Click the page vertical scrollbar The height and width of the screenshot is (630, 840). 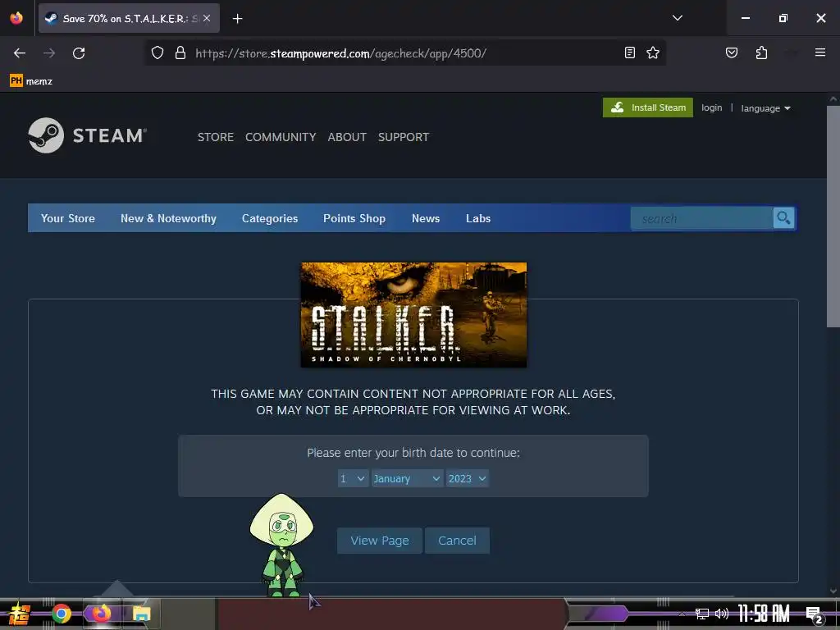833,217
